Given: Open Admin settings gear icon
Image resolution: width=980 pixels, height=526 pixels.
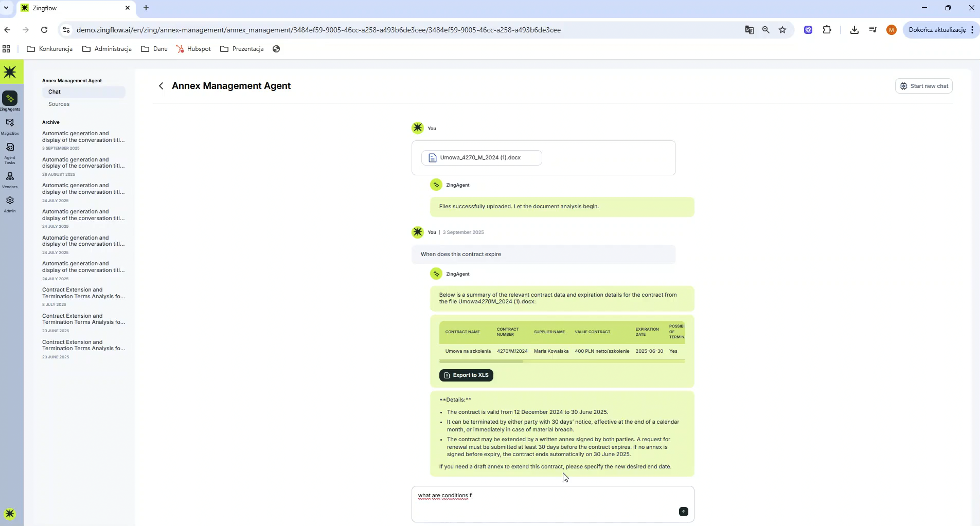Looking at the screenshot, I should coord(10,201).
